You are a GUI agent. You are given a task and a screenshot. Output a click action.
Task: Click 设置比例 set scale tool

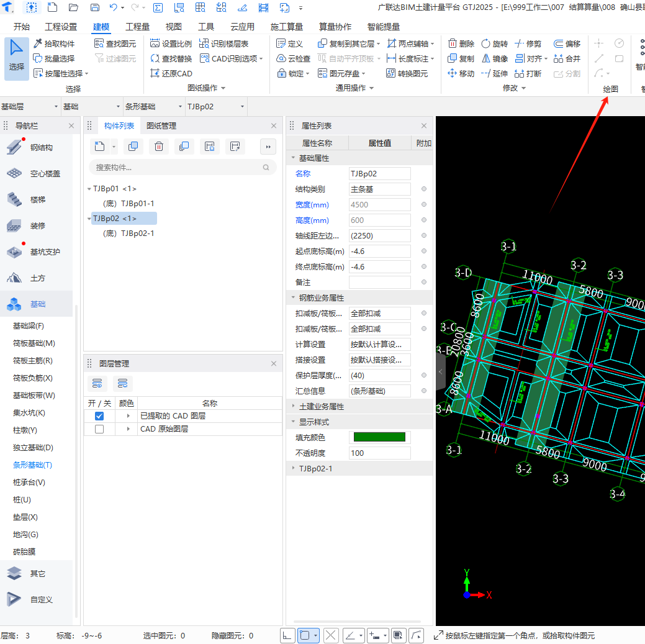coord(171,43)
